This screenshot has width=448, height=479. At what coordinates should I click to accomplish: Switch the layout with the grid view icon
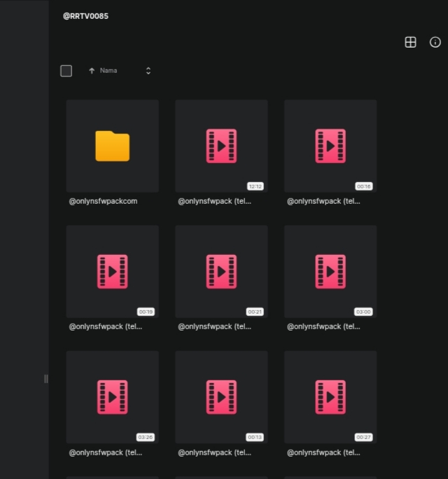click(410, 42)
